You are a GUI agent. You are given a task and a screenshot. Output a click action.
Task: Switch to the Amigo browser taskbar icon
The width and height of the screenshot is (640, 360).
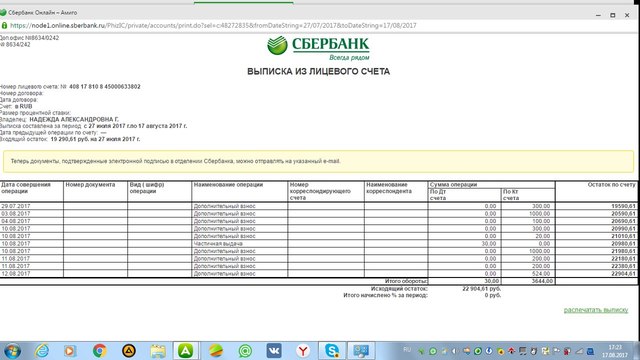pyautogui.click(x=186, y=351)
